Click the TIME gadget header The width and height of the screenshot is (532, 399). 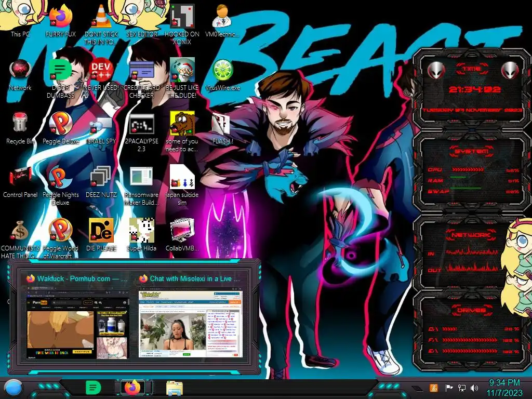[x=472, y=69]
